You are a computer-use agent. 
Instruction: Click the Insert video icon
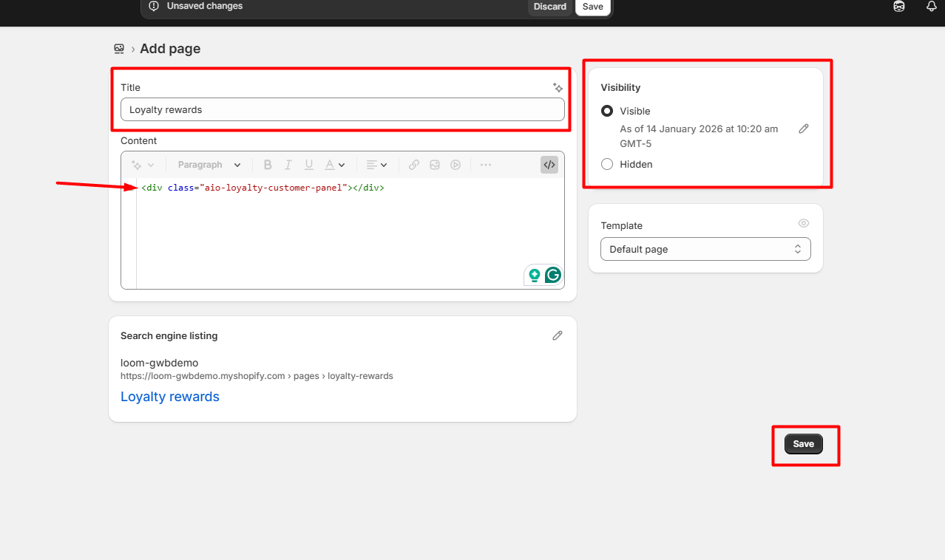(455, 165)
